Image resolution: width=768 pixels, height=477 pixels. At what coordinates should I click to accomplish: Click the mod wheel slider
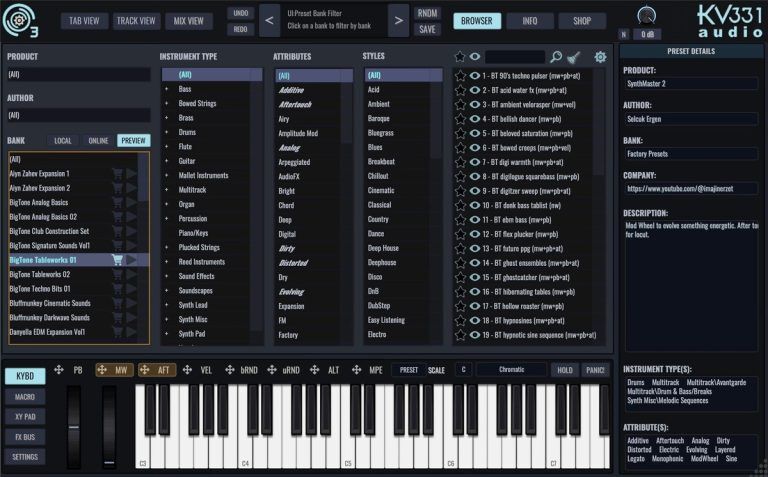(109, 426)
